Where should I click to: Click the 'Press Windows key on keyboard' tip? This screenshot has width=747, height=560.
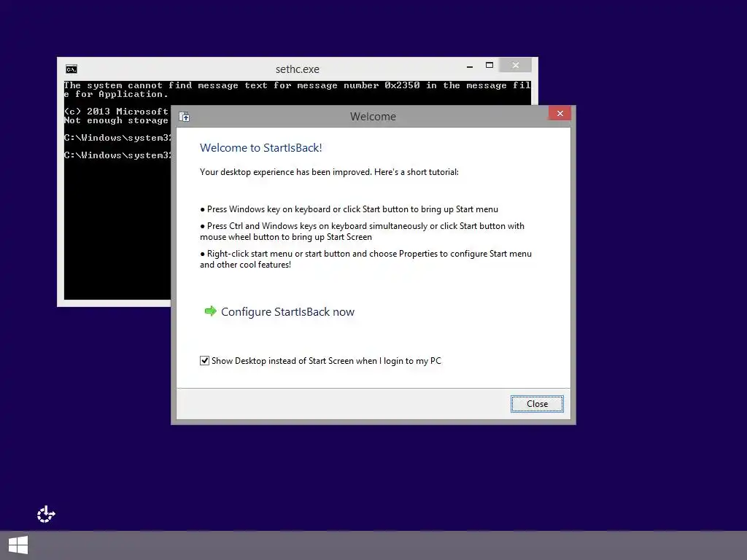(349, 209)
